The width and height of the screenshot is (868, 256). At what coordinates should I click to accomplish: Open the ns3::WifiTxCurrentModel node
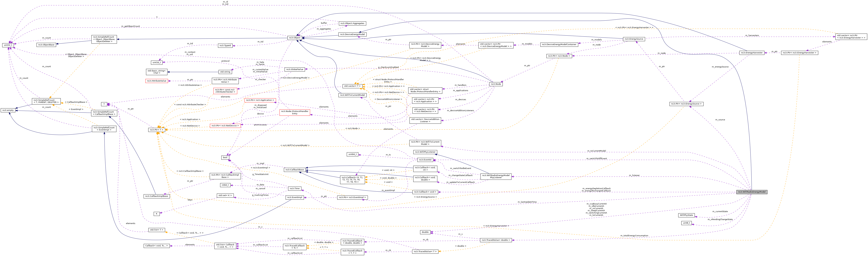click(x=352, y=95)
